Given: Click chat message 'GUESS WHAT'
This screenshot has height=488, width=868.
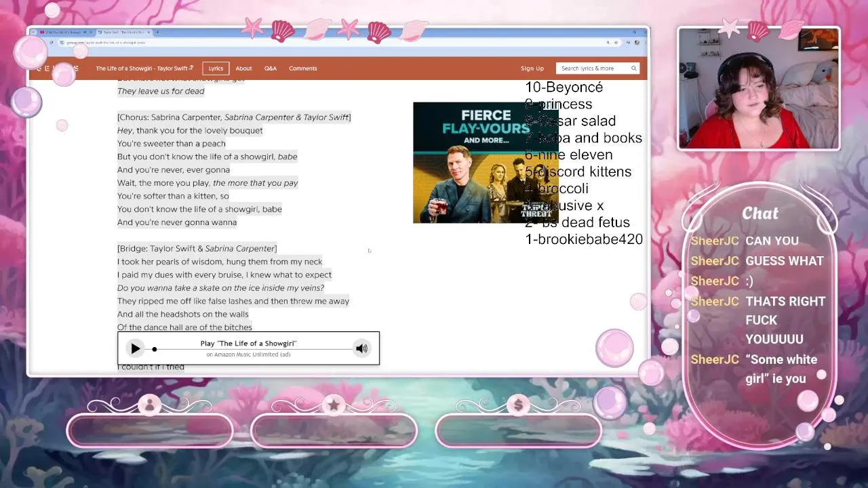Looking at the screenshot, I should click(785, 261).
